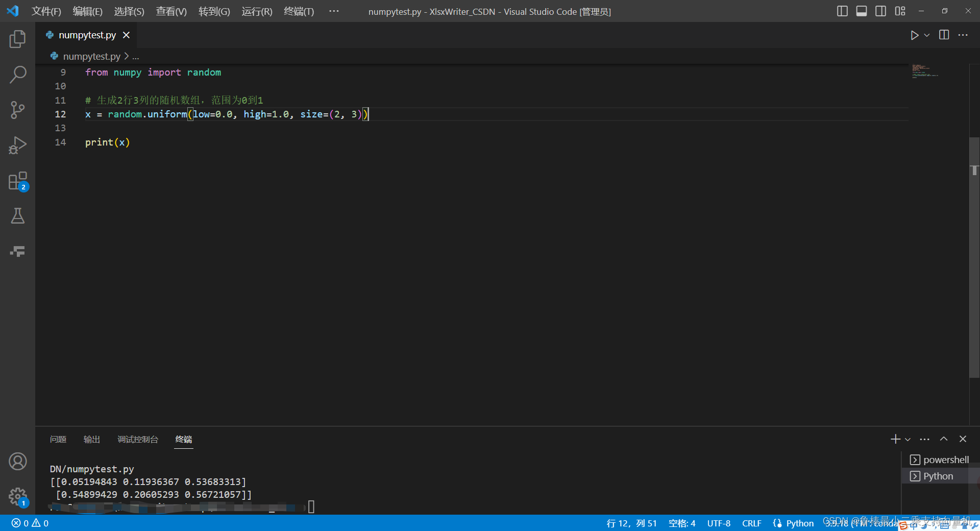Click the editor vertical scrollbar

click(974, 257)
